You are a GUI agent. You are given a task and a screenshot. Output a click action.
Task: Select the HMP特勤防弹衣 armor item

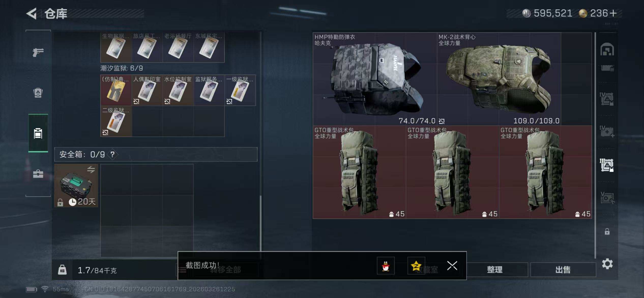click(x=375, y=79)
